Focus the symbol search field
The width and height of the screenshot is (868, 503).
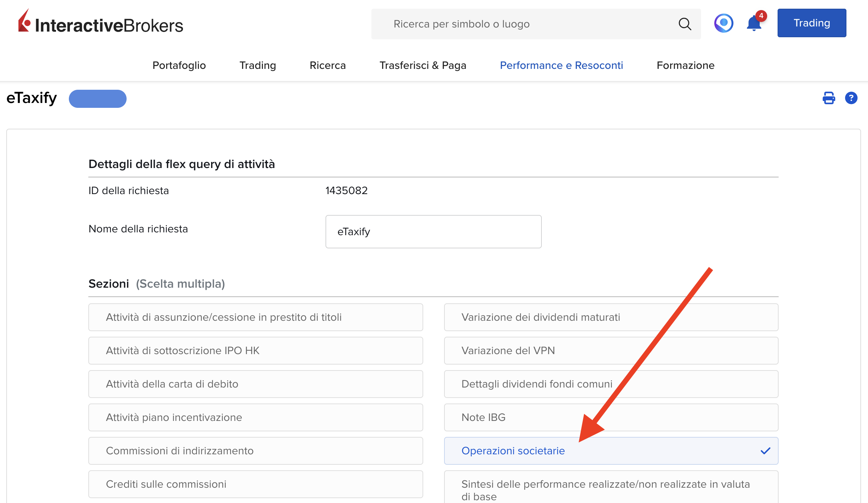[536, 24]
